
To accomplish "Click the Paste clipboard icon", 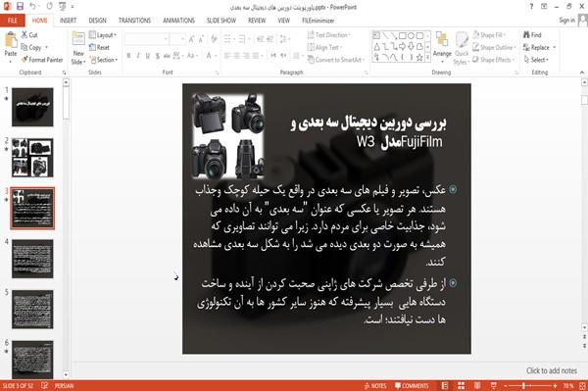I will 11,40.
